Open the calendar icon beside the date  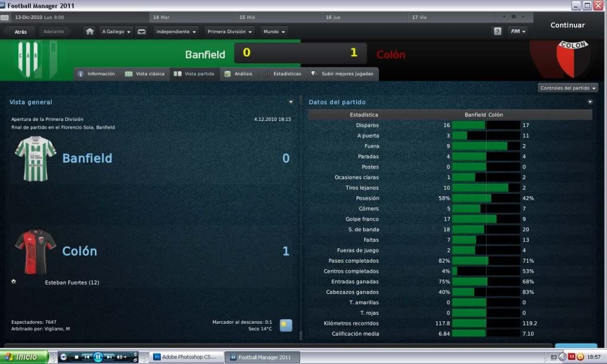point(5,17)
